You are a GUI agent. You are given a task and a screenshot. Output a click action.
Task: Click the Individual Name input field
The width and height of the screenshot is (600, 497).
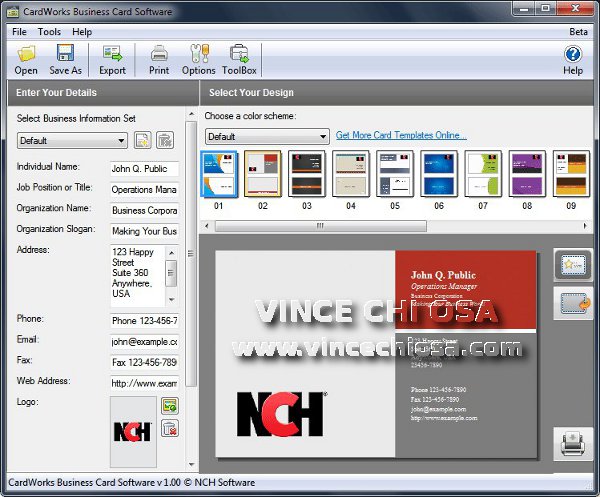point(144,169)
